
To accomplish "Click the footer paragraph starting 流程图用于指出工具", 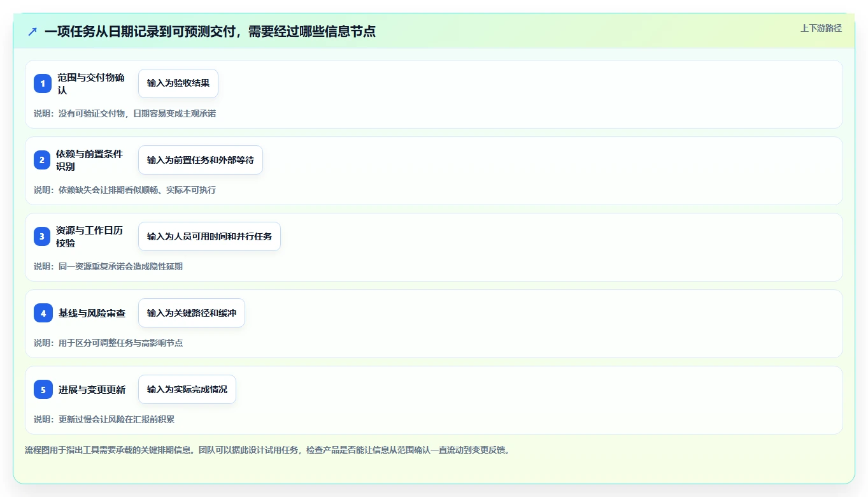I will (x=267, y=450).
